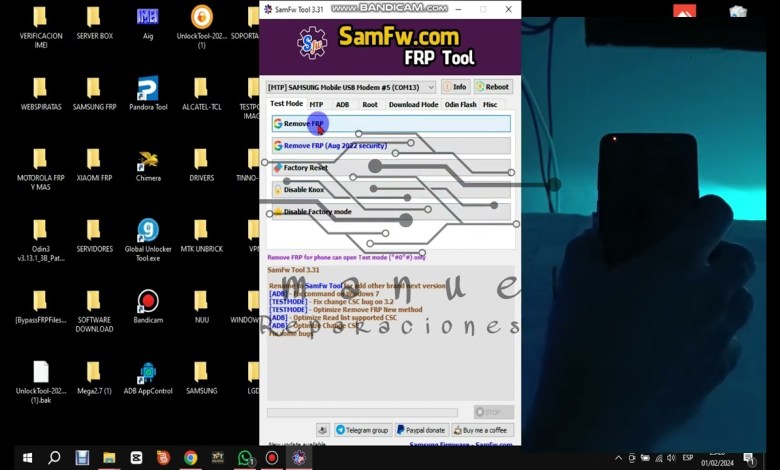Click the Info button
Image resolution: width=780 pixels, height=470 pixels.
455,87
